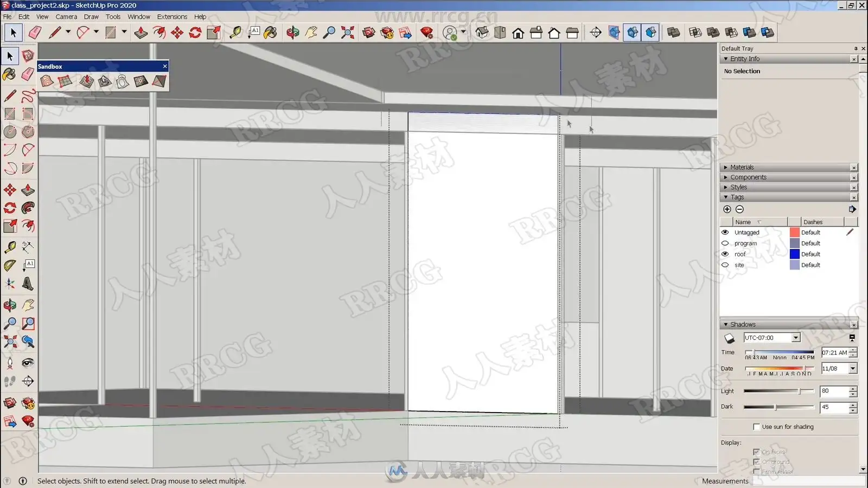This screenshot has width=868, height=488.
Task: Enable Use sun for shading checkbox
Action: point(756,427)
